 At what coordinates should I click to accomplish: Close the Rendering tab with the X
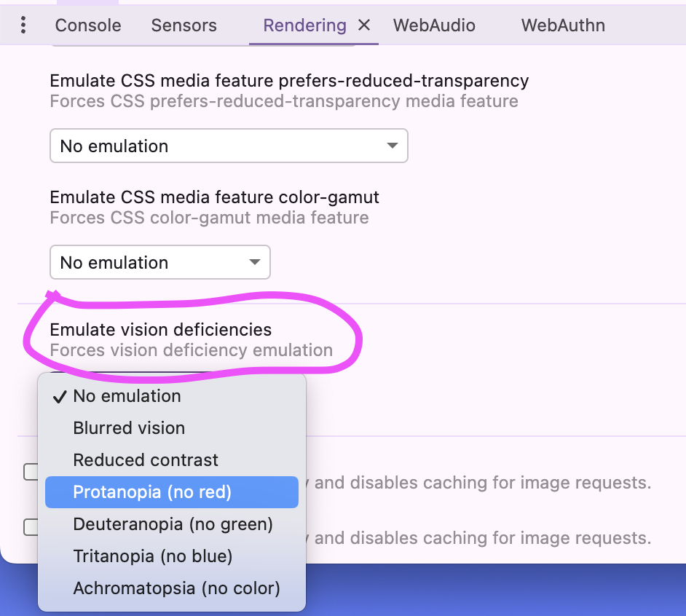tap(364, 25)
